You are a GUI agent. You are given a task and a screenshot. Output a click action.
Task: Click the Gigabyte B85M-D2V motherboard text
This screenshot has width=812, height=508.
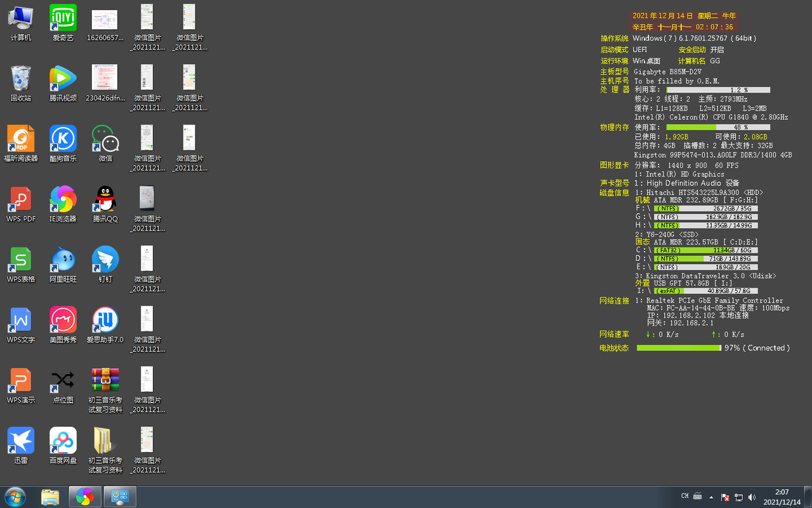coord(667,72)
